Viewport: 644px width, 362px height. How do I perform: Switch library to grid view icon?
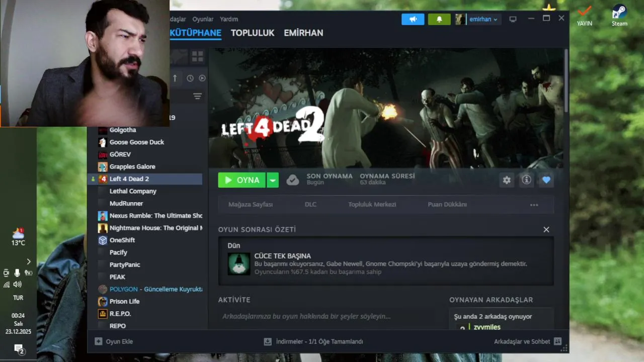[x=197, y=56]
